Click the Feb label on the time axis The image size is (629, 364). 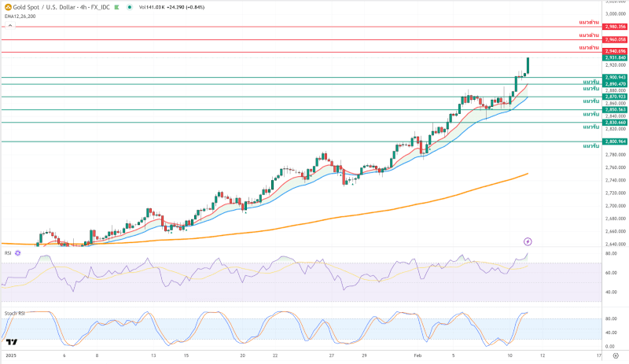[x=417, y=355]
